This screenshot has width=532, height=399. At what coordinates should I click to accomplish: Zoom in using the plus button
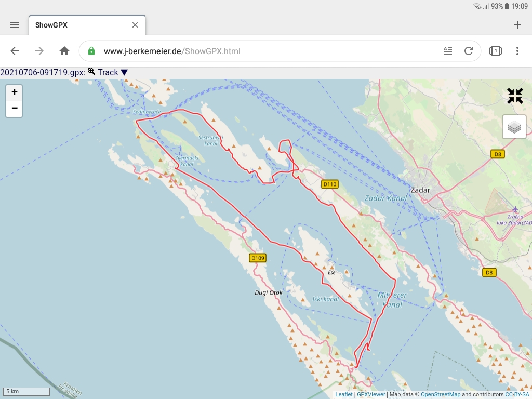coord(14,92)
